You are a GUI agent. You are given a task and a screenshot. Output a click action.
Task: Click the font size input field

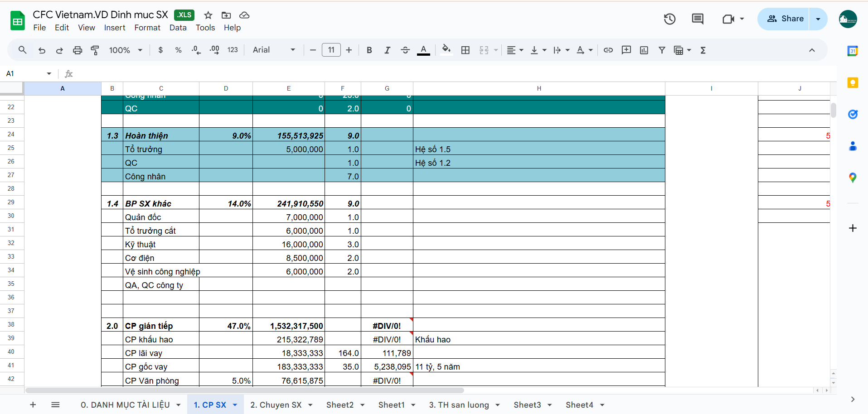click(x=331, y=50)
